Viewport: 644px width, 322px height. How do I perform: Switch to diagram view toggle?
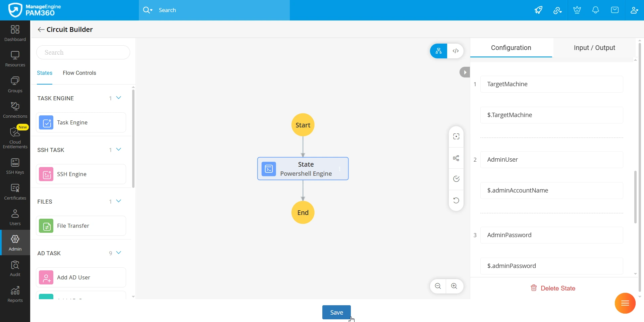(x=438, y=51)
